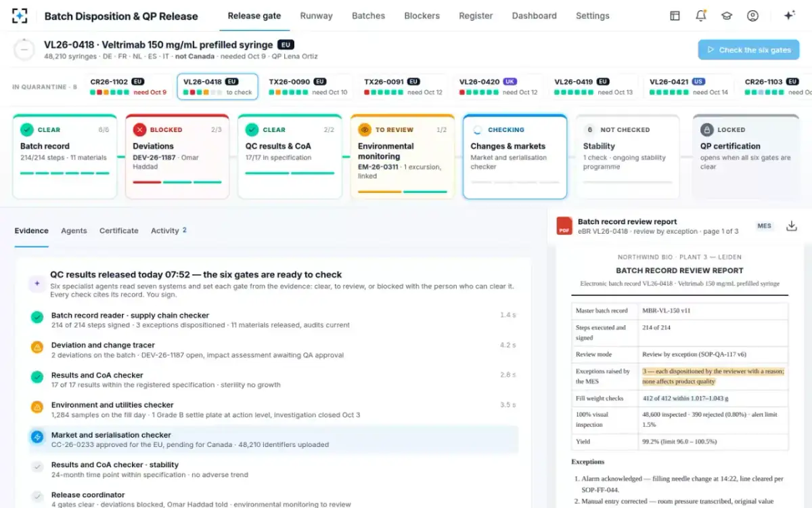
Task: Click 'Release coordinator' row text
Action: tap(88, 494)
